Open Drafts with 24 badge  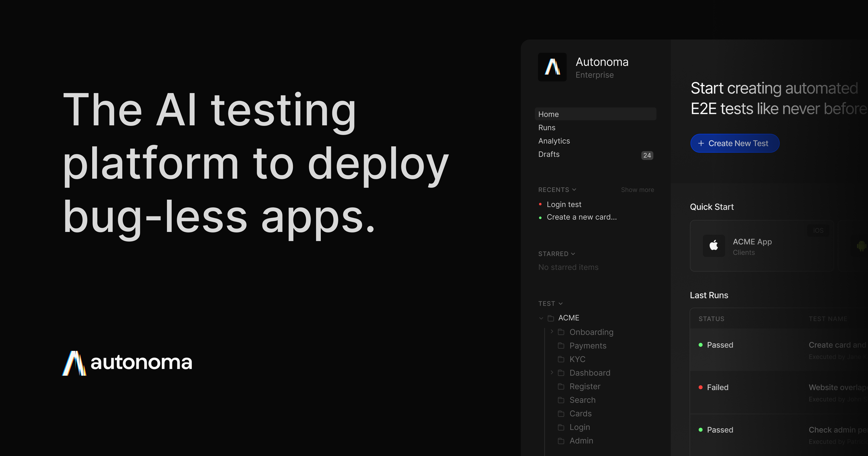(549, 154)
